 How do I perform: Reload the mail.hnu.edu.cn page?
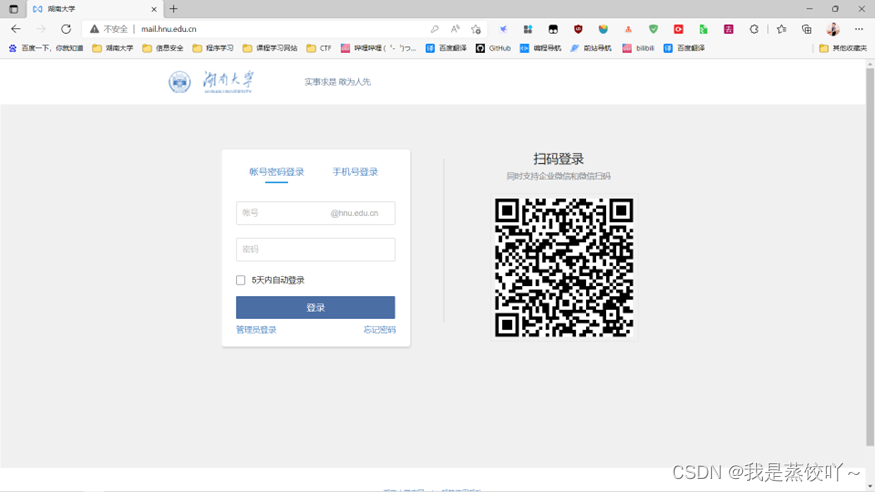(66, 29)
